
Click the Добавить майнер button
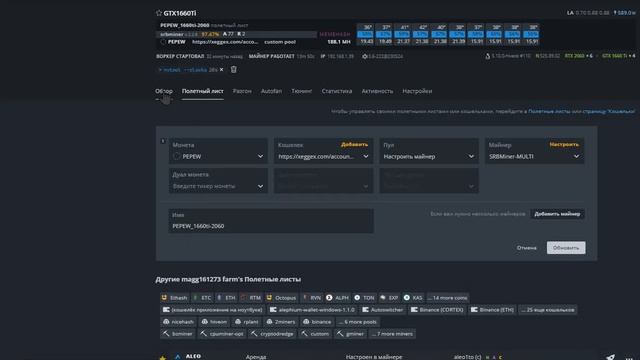(x=557, y=214)
